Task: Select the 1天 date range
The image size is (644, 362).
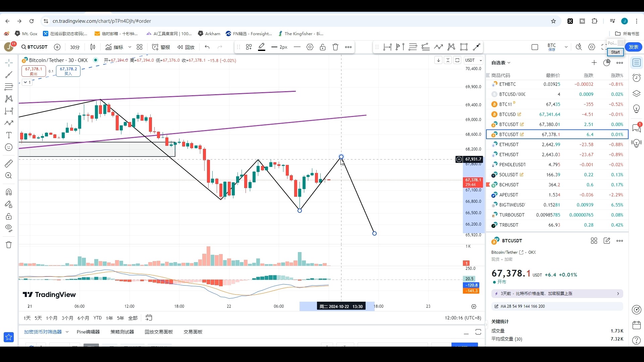Action: coord(27,318)
